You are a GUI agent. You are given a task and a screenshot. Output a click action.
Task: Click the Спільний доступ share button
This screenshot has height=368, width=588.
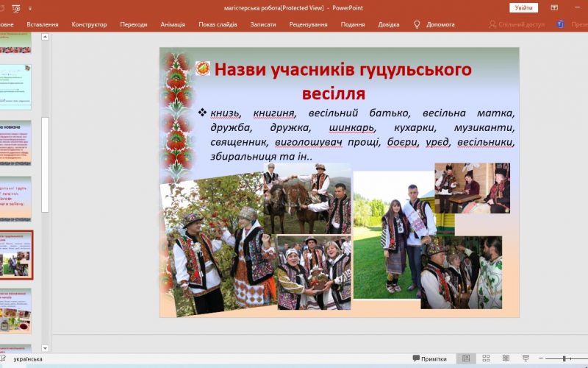[x=517, y=24]
